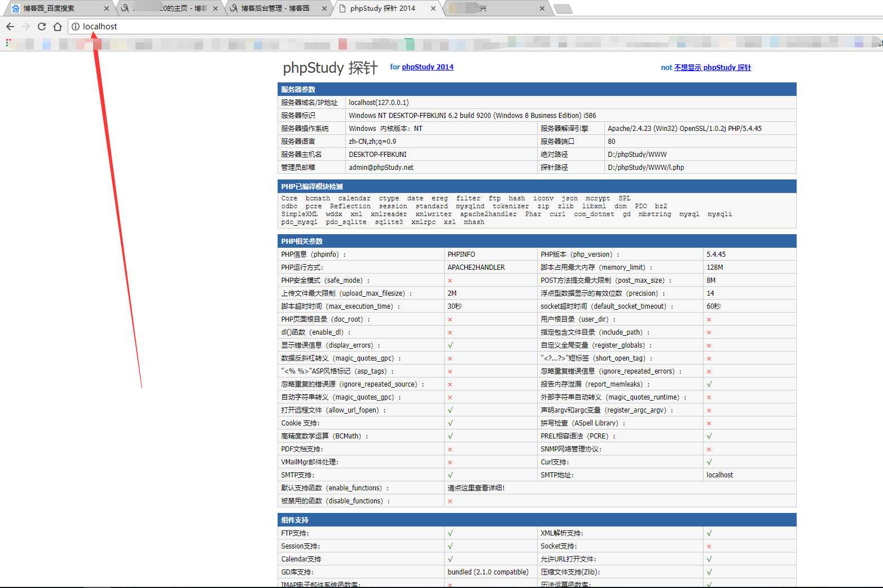Click the upload_max_filesize value 2M
Screen dimensions: 883x588
tap(452, 293)
